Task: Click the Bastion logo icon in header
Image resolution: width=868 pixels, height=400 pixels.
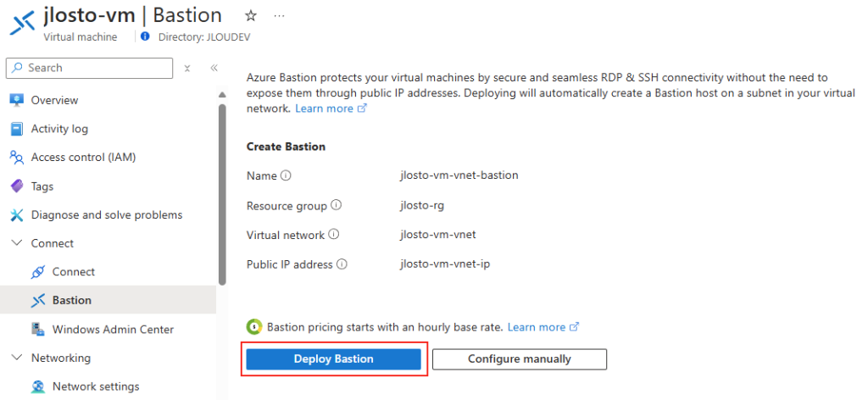Action: (22, 24)
